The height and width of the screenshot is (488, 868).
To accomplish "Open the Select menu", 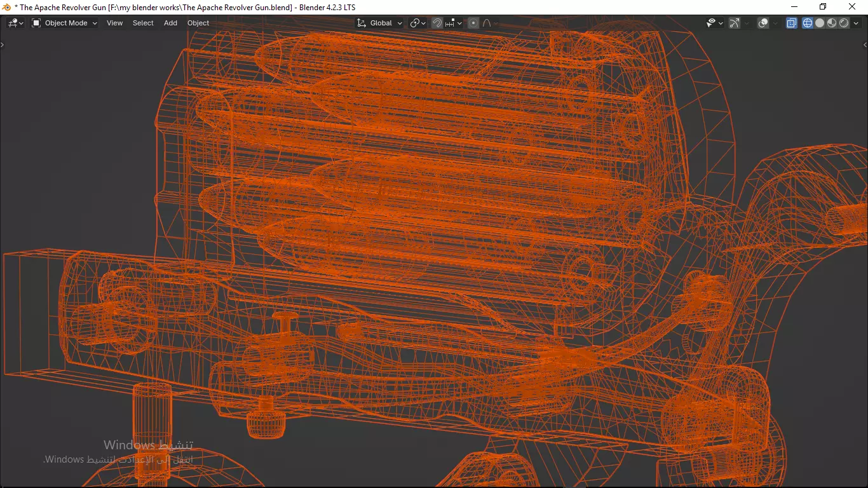I will (x=143, y=23).
